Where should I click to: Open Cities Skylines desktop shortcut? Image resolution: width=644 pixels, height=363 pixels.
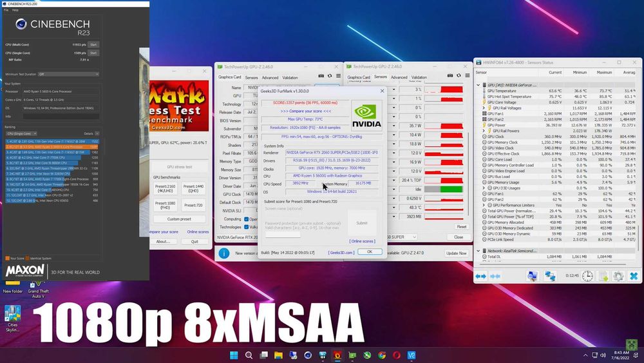pyautogui.click(x=13, y=319)
